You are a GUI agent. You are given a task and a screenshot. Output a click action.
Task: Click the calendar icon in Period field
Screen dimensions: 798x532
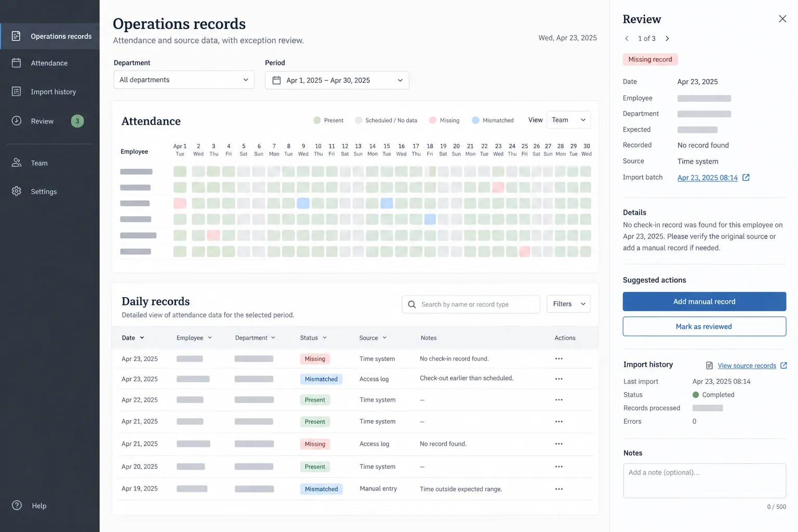coord(276,80)
